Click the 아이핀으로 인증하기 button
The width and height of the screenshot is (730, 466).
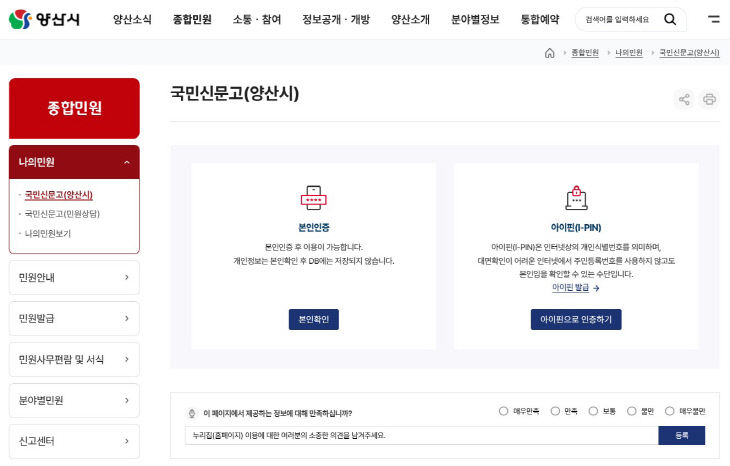click(x=575, y=319)
